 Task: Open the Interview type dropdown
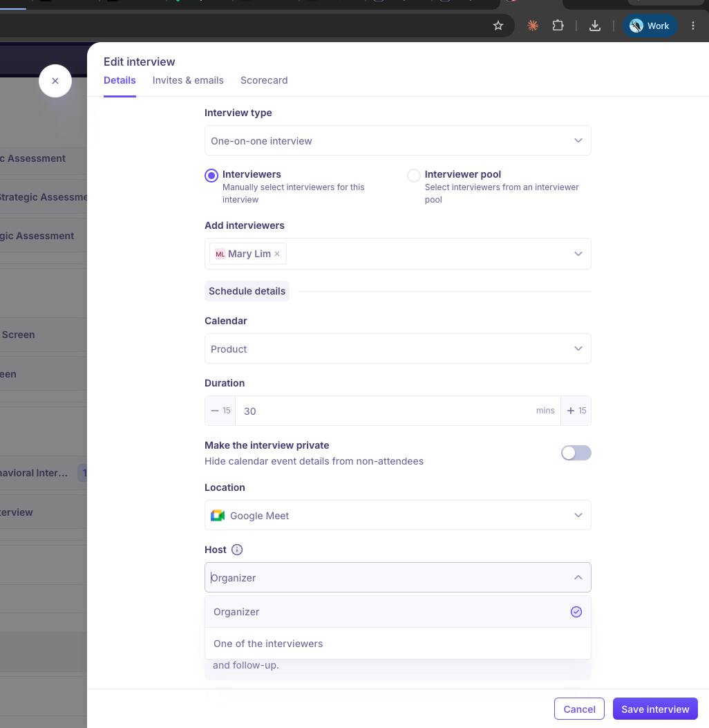(397, 140)
